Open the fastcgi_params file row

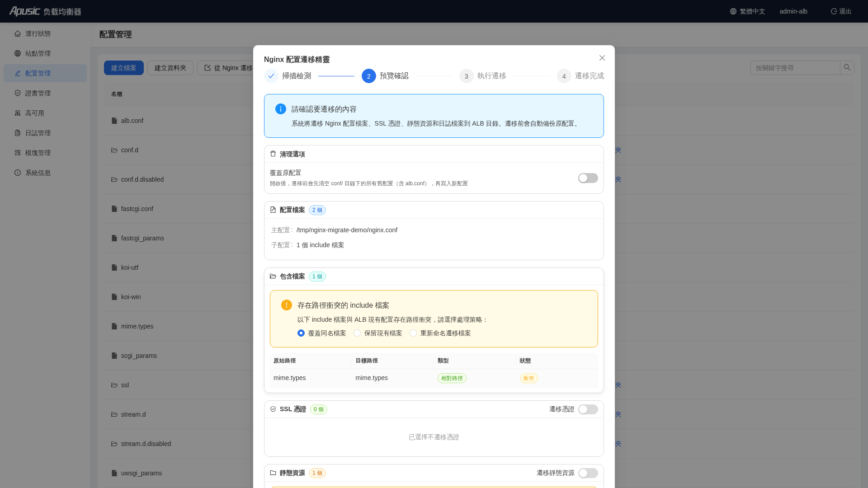pos(142,238)
